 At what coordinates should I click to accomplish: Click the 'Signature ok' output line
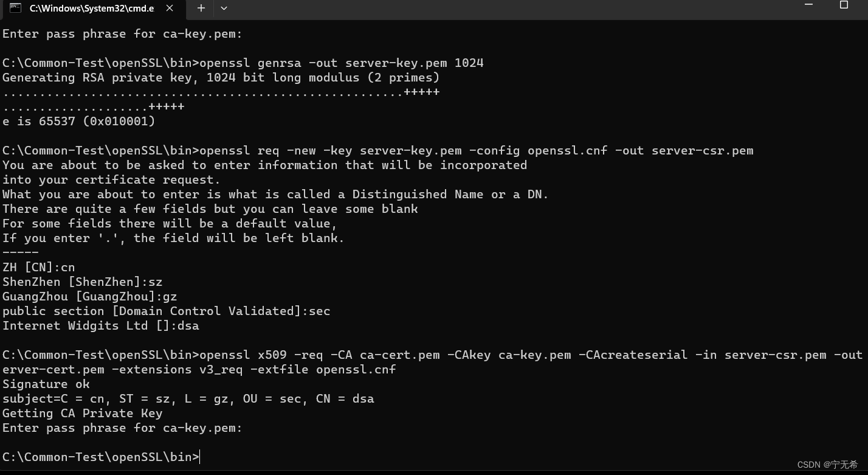coord(46,384)
